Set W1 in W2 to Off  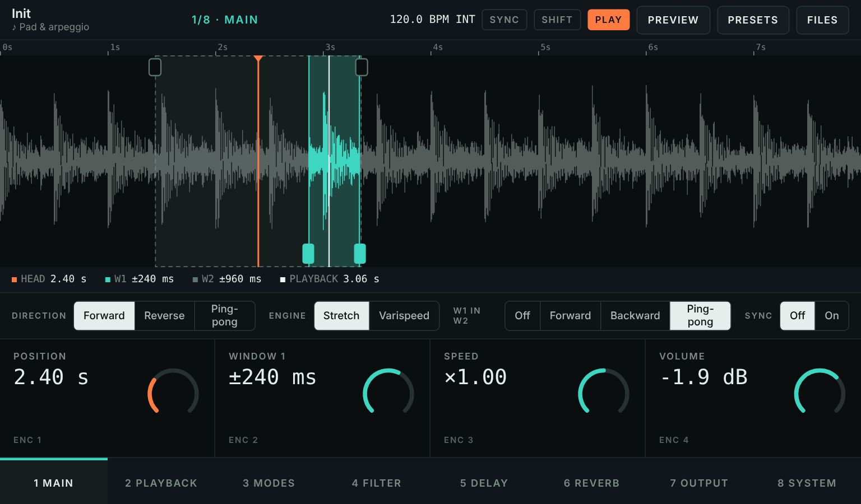pos(522,316)
